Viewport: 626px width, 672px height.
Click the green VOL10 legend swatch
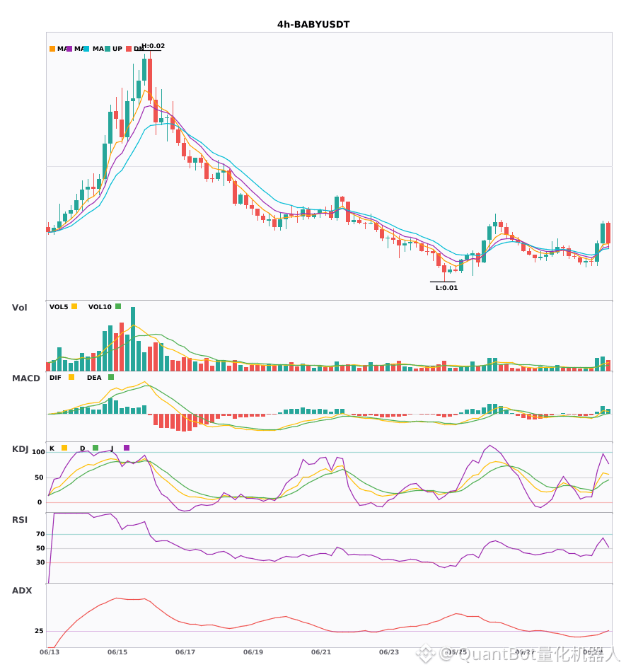tap(118, 306)
